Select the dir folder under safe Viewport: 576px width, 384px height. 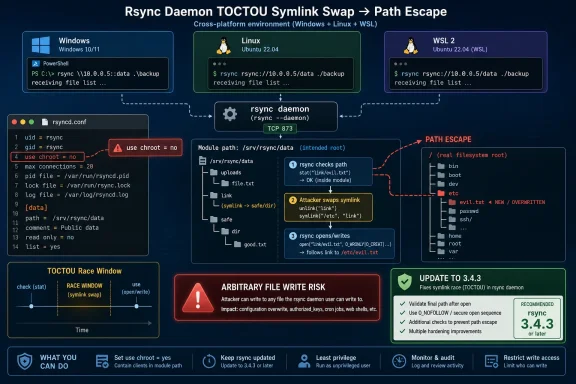tap(230, 231)
